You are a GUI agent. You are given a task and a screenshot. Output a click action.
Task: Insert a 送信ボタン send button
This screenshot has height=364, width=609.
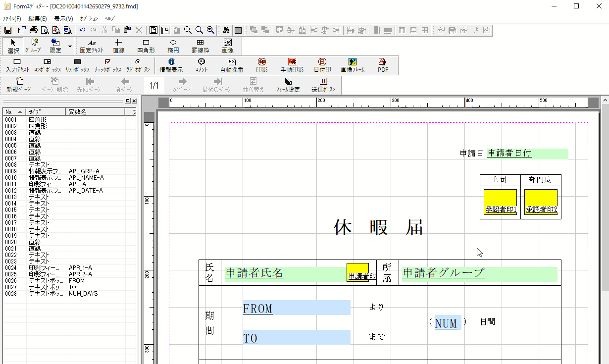(x=323, y=85)
